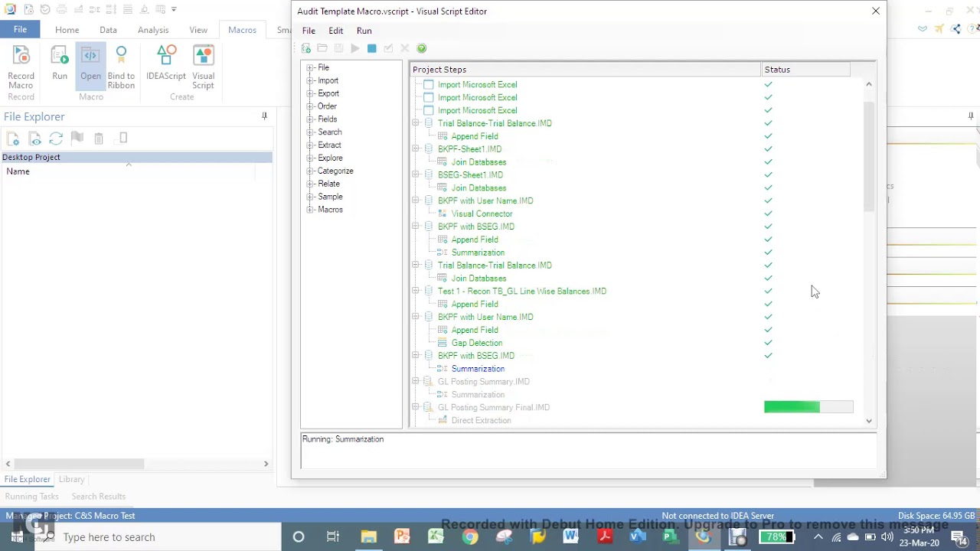
Task: Switch to the Data ribbon tab
Action: [x=108, y=30]
